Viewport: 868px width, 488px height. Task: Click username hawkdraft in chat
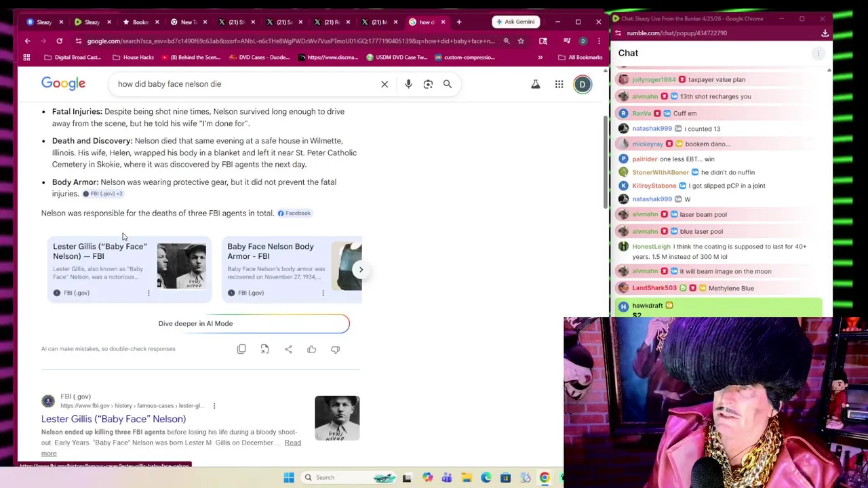pos(647,306)
